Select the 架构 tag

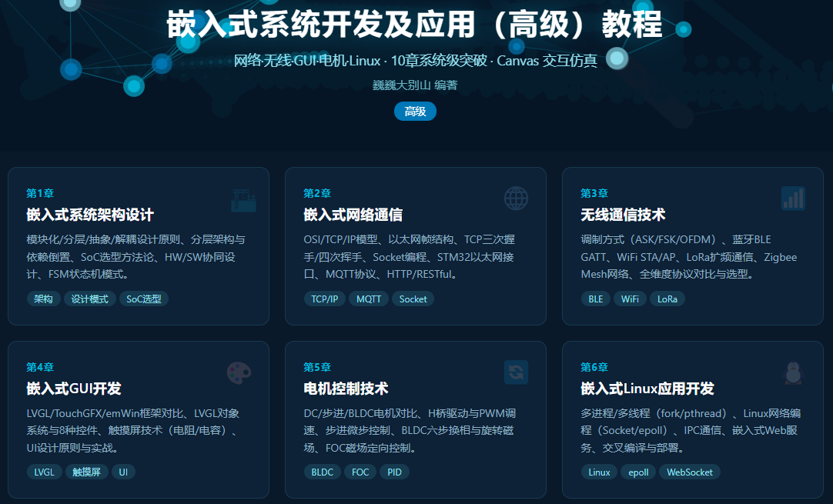click(x=44, y=299)
